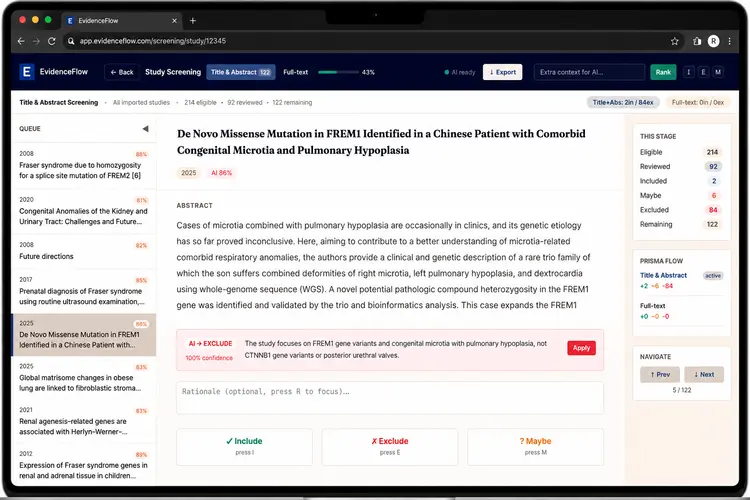The image size is (750, 500).
Task: Click the 5 / 122 position counter
Action: [682, 390]
